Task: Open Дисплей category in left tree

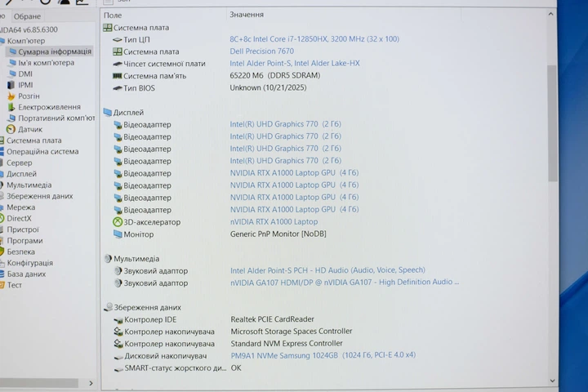Action: (x=21, y=174)
